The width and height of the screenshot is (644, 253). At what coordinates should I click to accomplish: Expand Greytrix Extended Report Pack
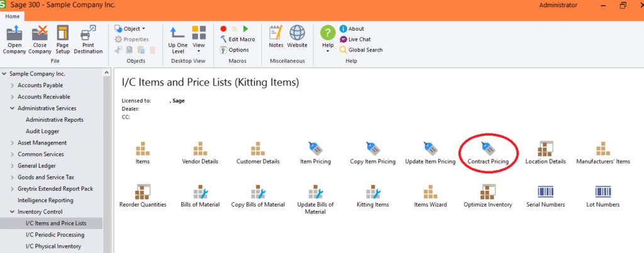[x=12, y=188]
